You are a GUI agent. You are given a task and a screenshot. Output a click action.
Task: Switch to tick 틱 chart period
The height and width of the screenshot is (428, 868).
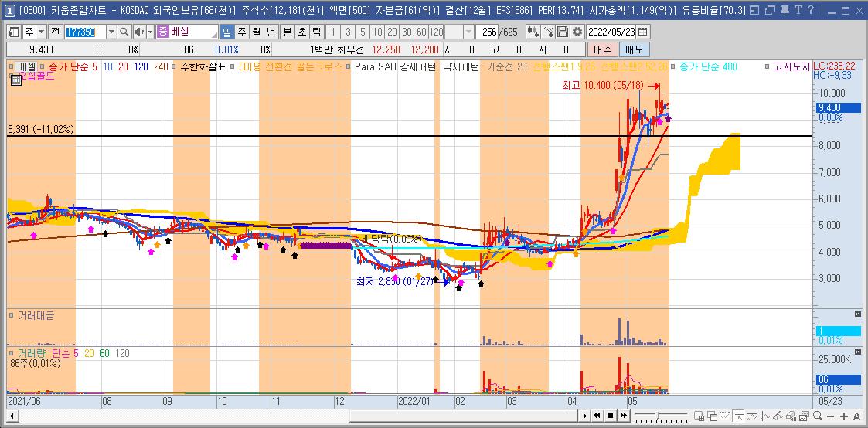[315, 32]
